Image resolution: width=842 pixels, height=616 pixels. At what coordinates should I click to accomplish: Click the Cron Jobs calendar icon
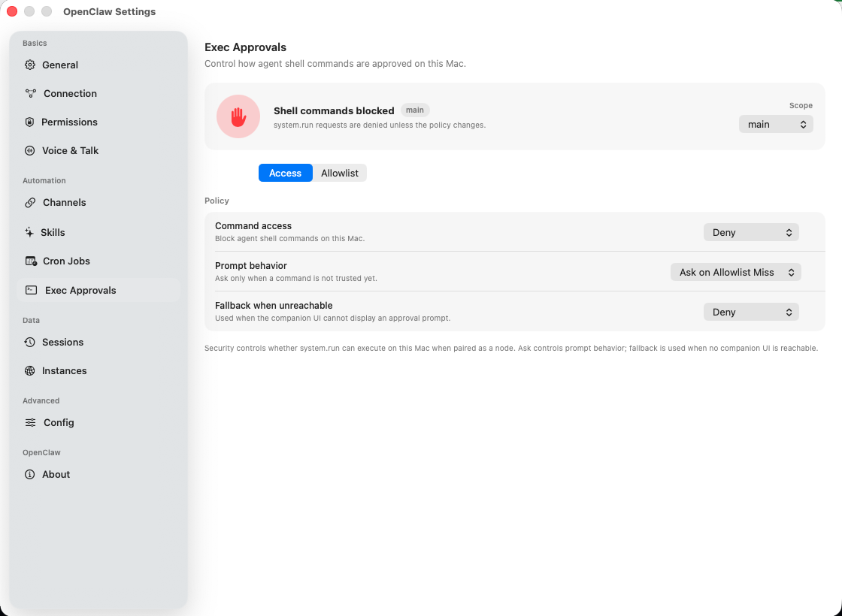click(31, 261)
